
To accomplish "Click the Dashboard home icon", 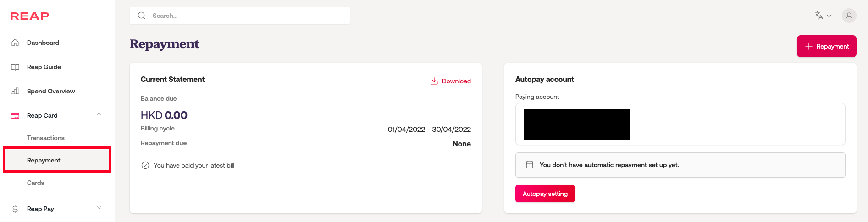I will [x=15, y=43].
